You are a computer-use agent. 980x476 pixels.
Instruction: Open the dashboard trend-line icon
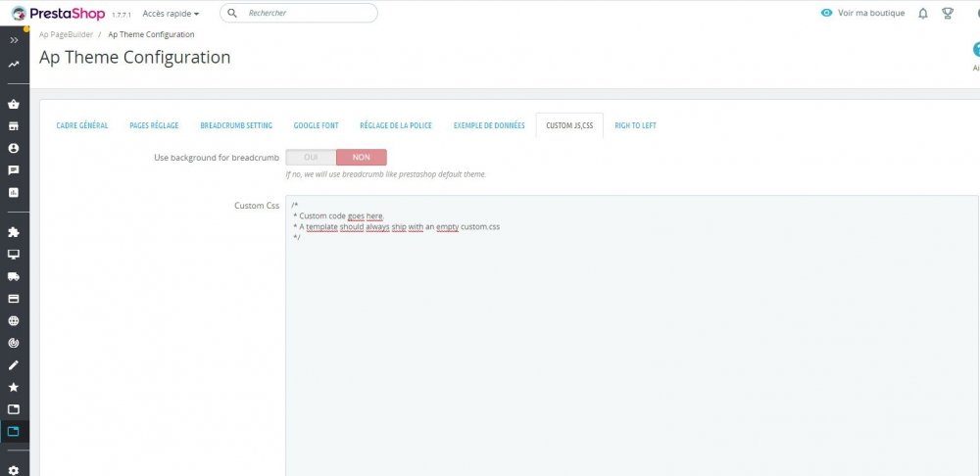tap(14, 64)
